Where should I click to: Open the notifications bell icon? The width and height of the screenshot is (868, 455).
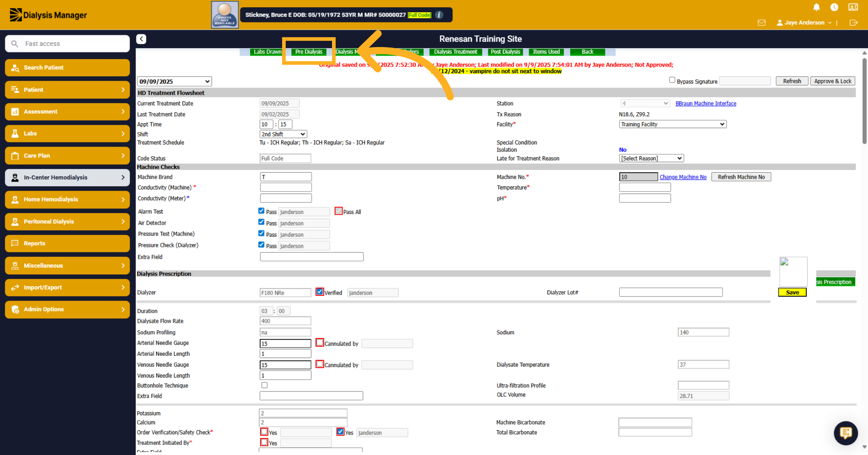tap(816, 7)
